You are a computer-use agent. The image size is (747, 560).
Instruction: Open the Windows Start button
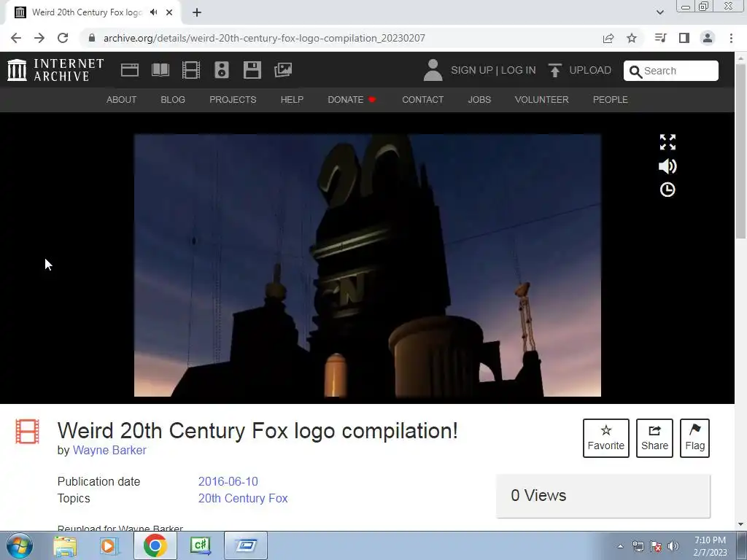tap(20, 545)
